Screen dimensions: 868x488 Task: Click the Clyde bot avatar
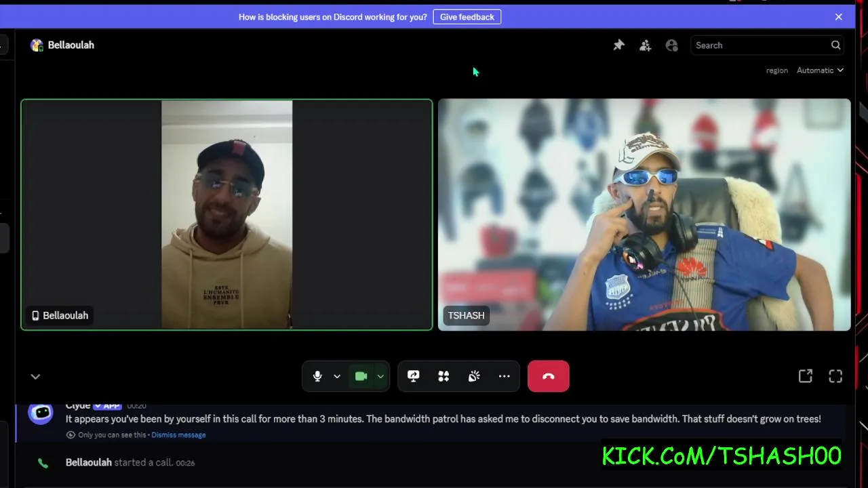click(41, 413)
